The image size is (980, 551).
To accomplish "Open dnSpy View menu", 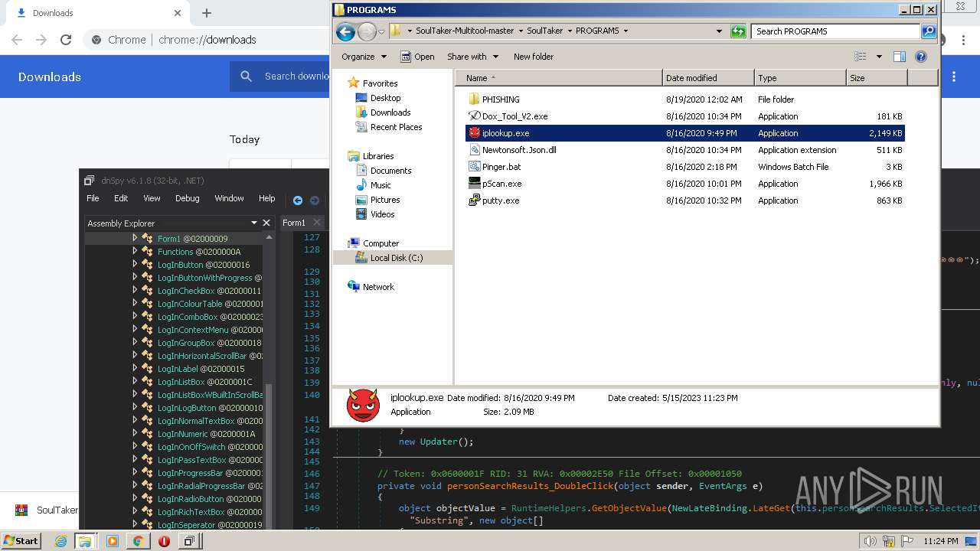I will tap(152, 198).
